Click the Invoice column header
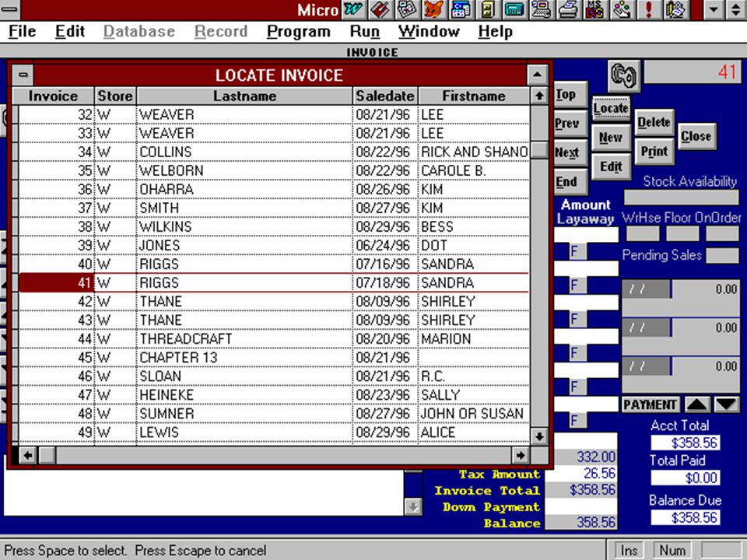 (54, 96)
